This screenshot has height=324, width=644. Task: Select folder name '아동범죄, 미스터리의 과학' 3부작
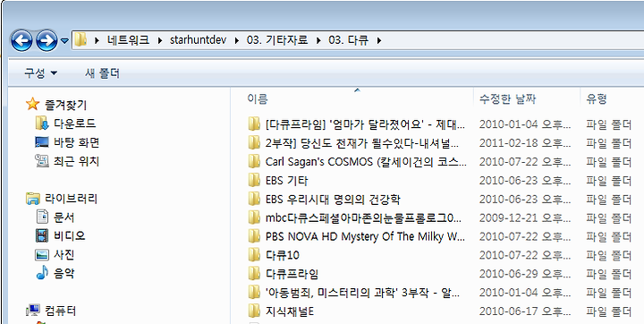[362, 294]
